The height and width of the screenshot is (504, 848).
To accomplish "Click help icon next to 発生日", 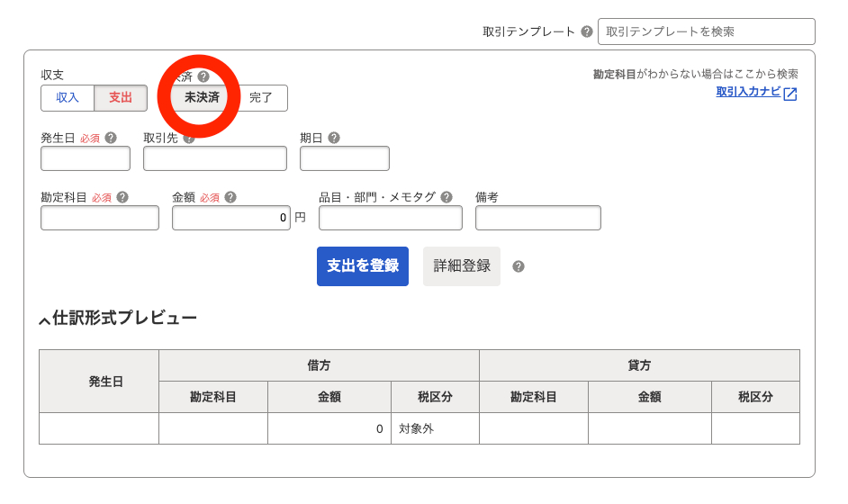I will 111,138.
